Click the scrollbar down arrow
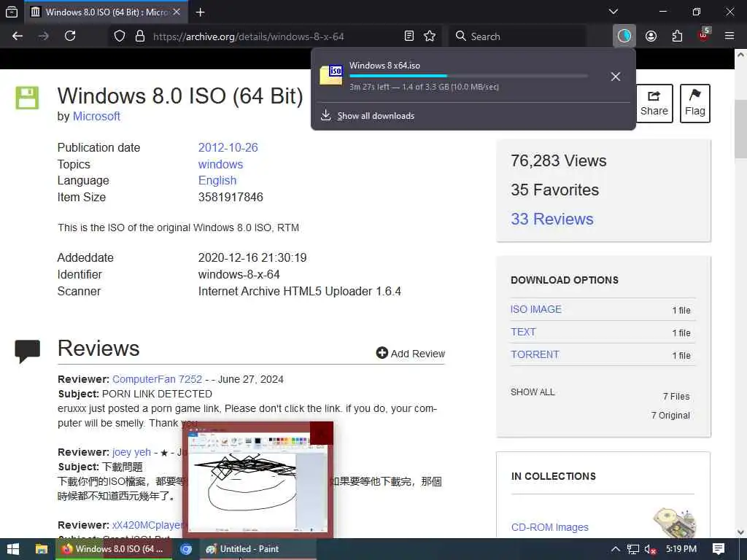This screenshot has width=747, height=560. (740, 532)
